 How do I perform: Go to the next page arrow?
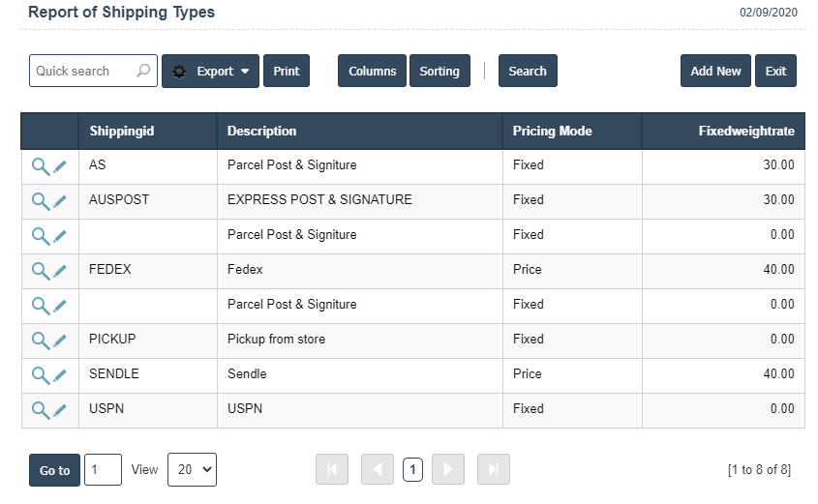click(447, 469)
